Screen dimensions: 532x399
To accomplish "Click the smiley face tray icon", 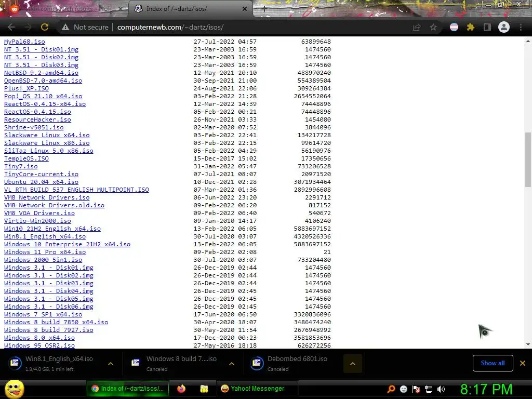I will coord(404,389).
